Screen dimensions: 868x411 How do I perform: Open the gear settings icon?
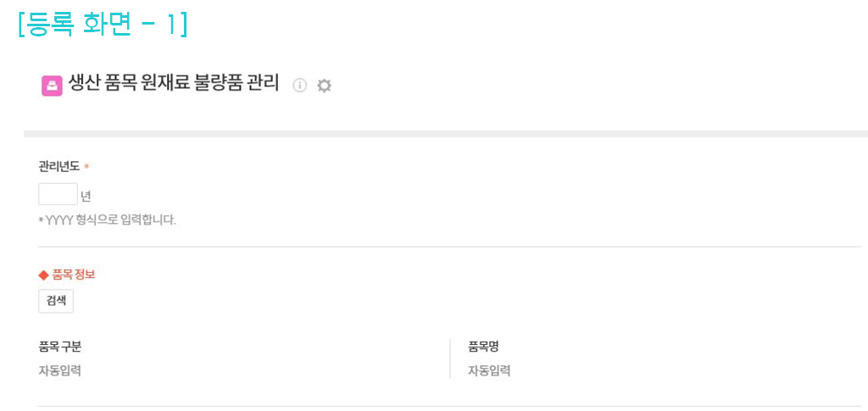pyautogui.click(x=324, y=85)
